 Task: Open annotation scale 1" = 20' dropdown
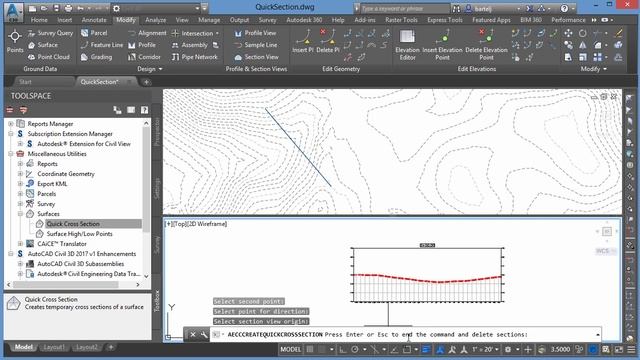point(485,349)
